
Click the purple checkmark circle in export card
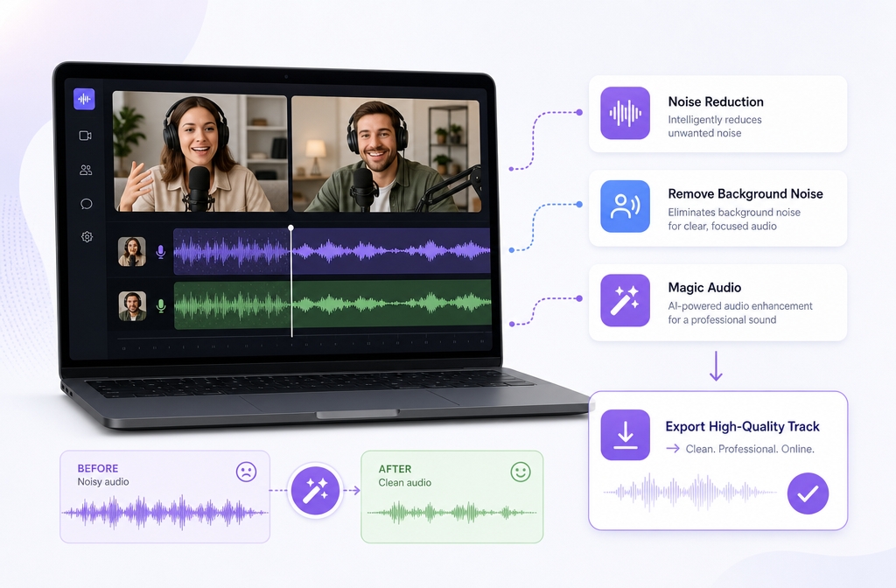coord(808,493)
